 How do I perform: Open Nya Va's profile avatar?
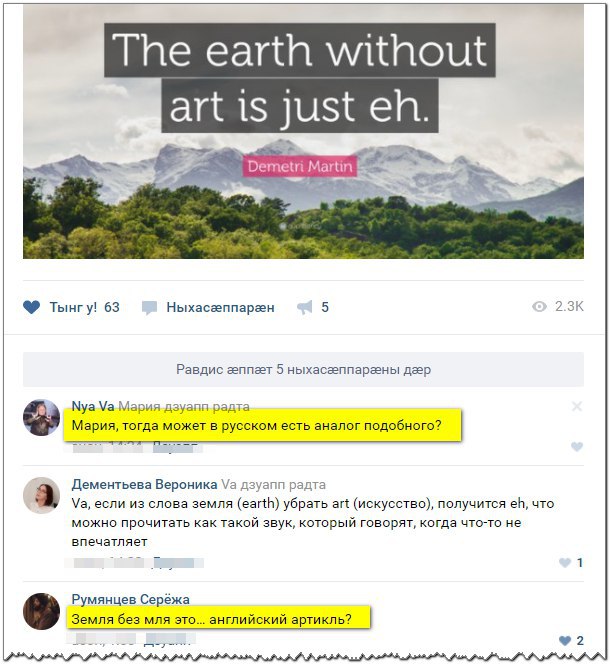point(41,417)
